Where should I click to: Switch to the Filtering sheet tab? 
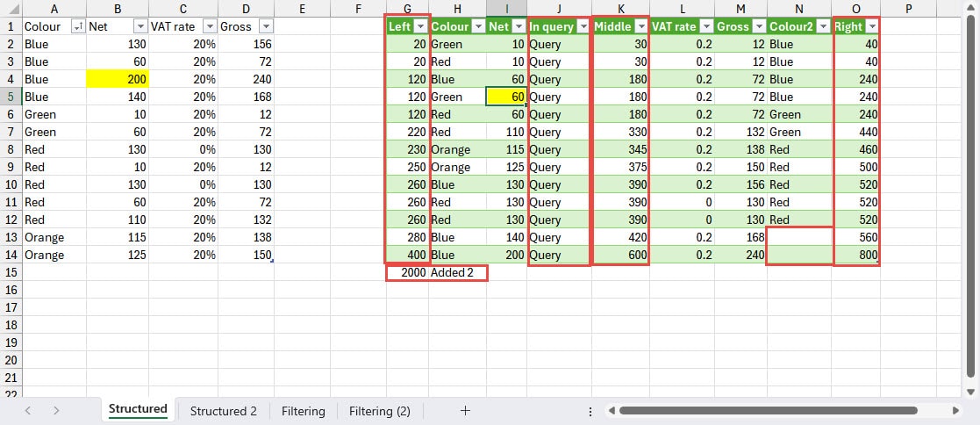304,411
